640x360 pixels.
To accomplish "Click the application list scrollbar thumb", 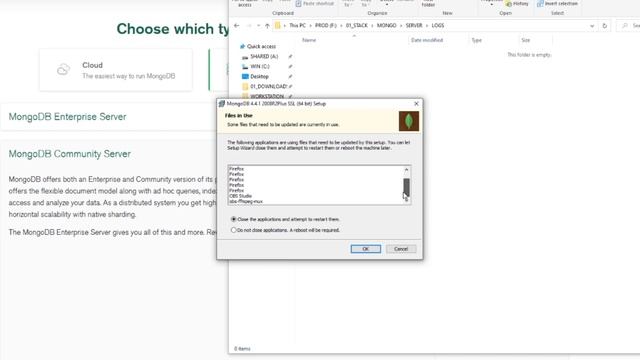I will [x=406, y=187].
